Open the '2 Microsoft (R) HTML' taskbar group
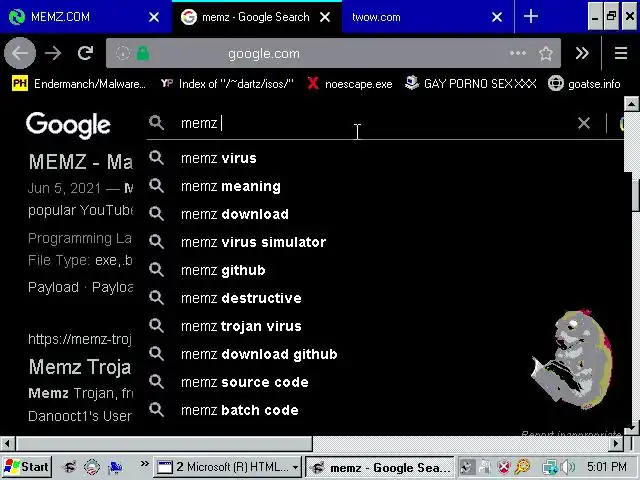This screenshot has height=480, width=640. (x=228, y=467)
